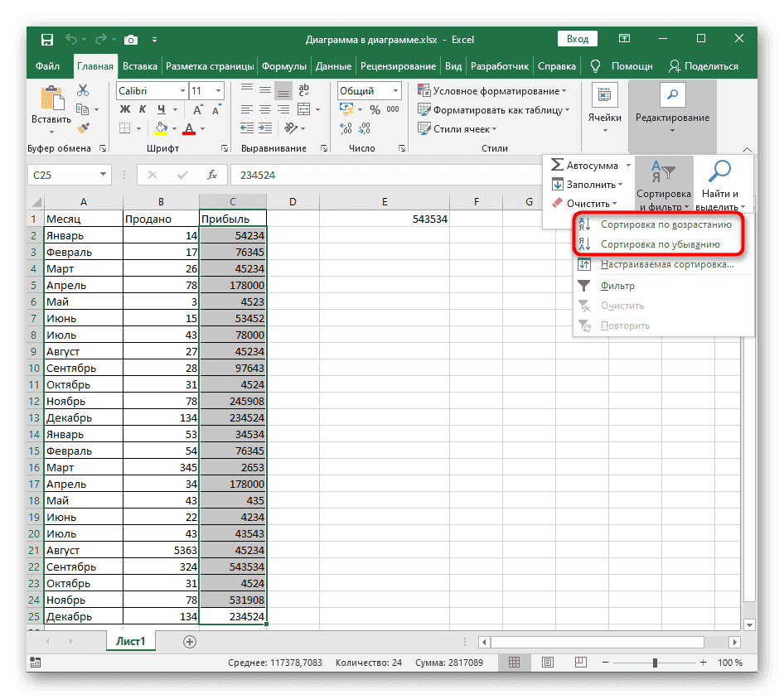Click the Вход sign-in button
This screenshot has width=784, height=699.
click(577, 39)
